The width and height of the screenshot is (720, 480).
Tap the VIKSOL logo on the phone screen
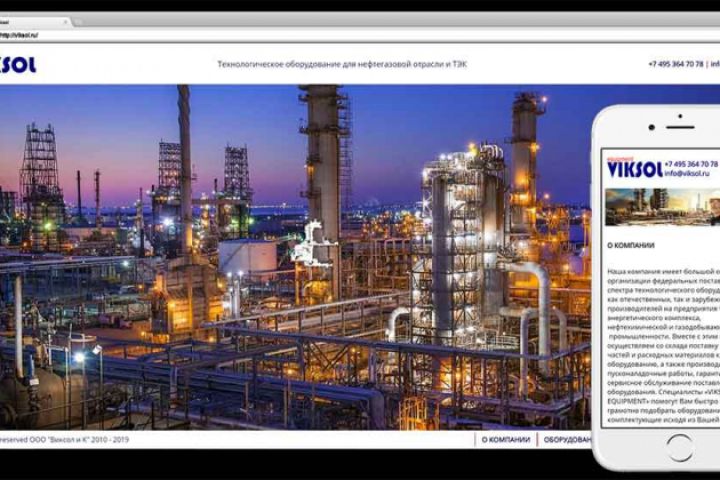coord(635,168)
